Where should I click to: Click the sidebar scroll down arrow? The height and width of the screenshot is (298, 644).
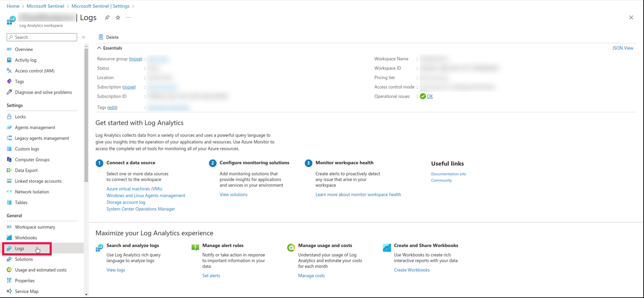point(86,294)
